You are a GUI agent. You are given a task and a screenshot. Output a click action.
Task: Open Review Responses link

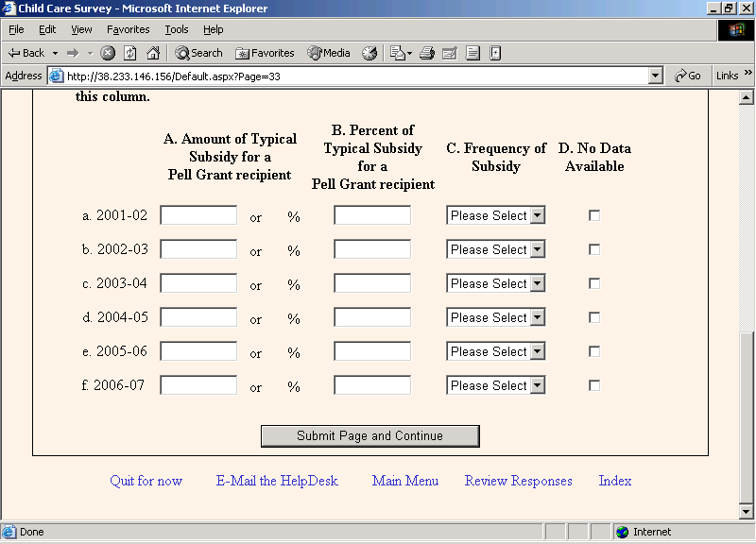coord(518,481)
